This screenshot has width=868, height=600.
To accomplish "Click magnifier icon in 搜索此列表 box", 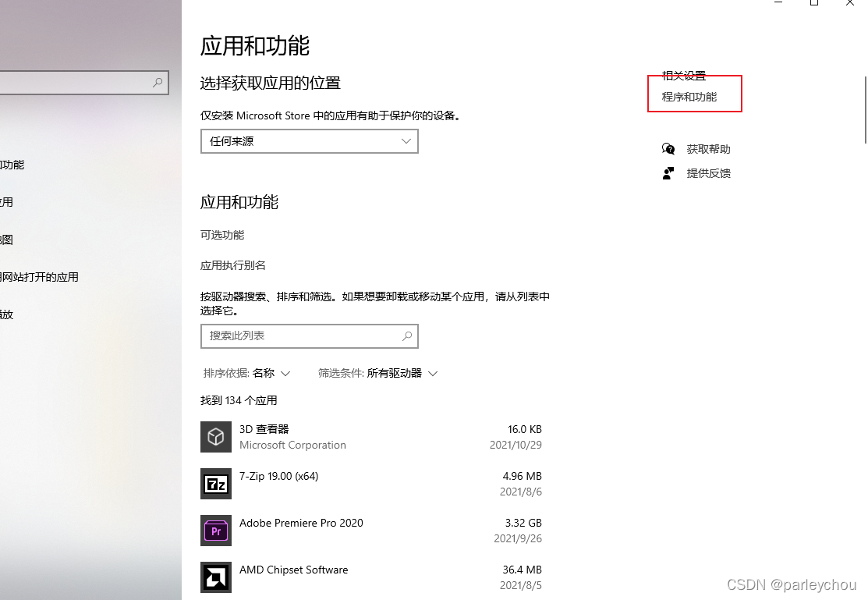I will click(x=407, y=336).
